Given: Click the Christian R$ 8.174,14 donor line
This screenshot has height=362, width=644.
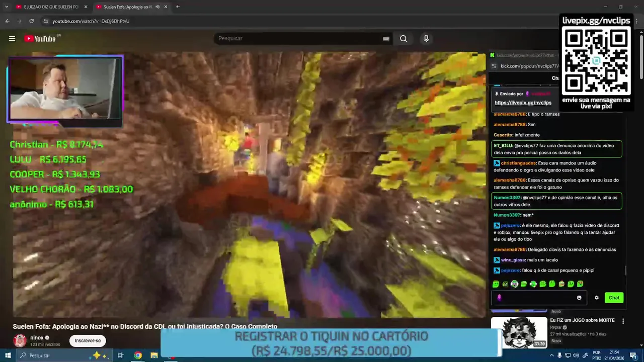Looking at the screenshot, I should pos(56,145).
